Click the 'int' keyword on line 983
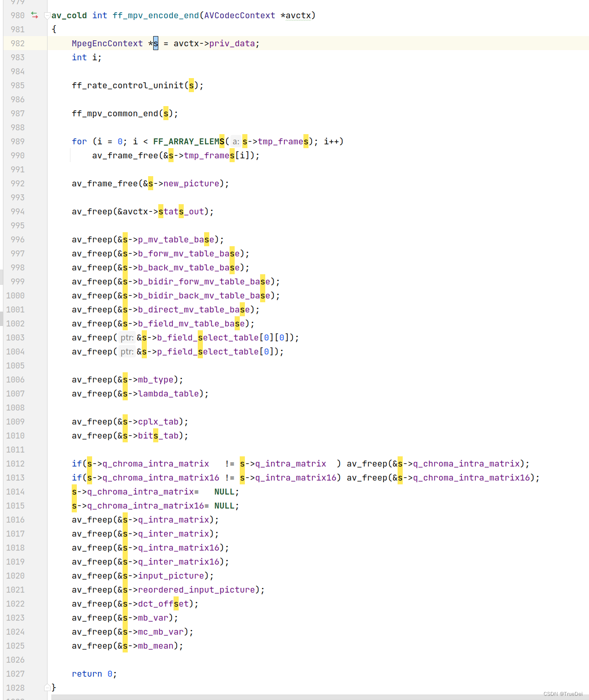Screen dimensions: 589x700 [x=79, y=57]
